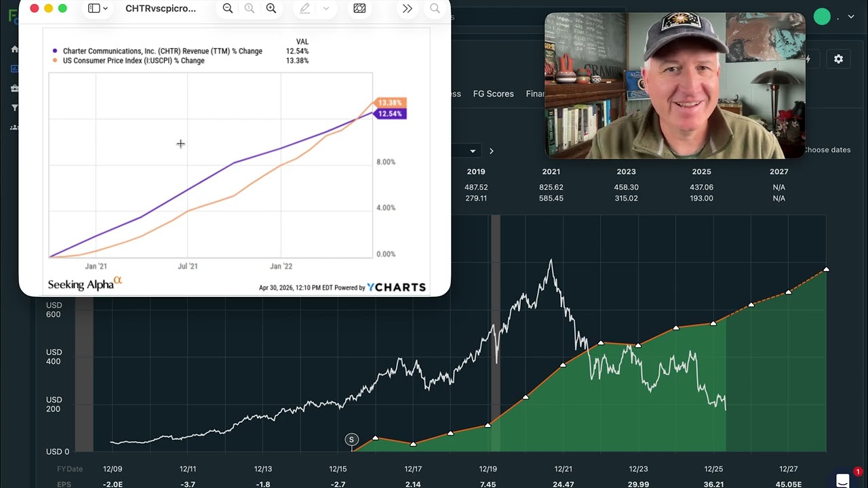The width and height of the screenshot is (868, 488).
Task: Open the time period dropdown arrow
Action: (473, 150)
